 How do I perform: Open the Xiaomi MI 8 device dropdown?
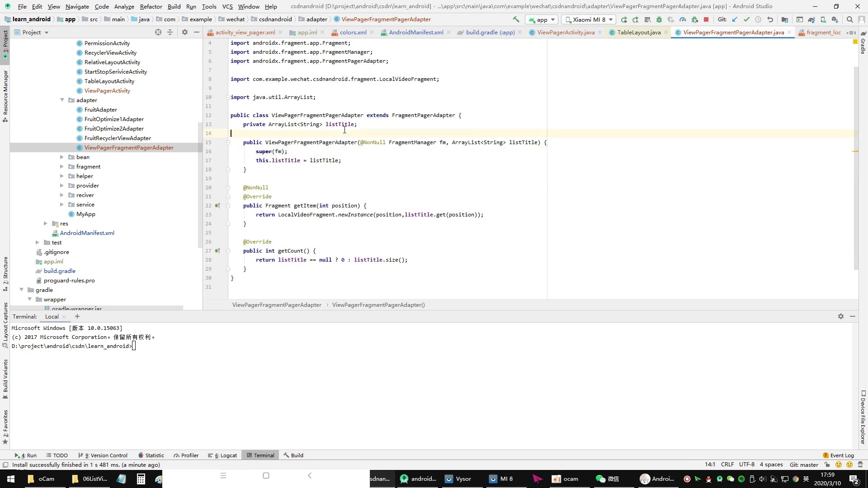(589, 19)
